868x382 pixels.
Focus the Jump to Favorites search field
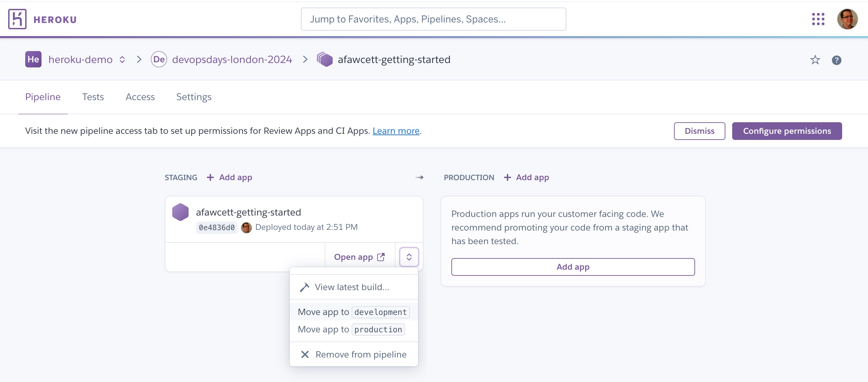point(433,19)
